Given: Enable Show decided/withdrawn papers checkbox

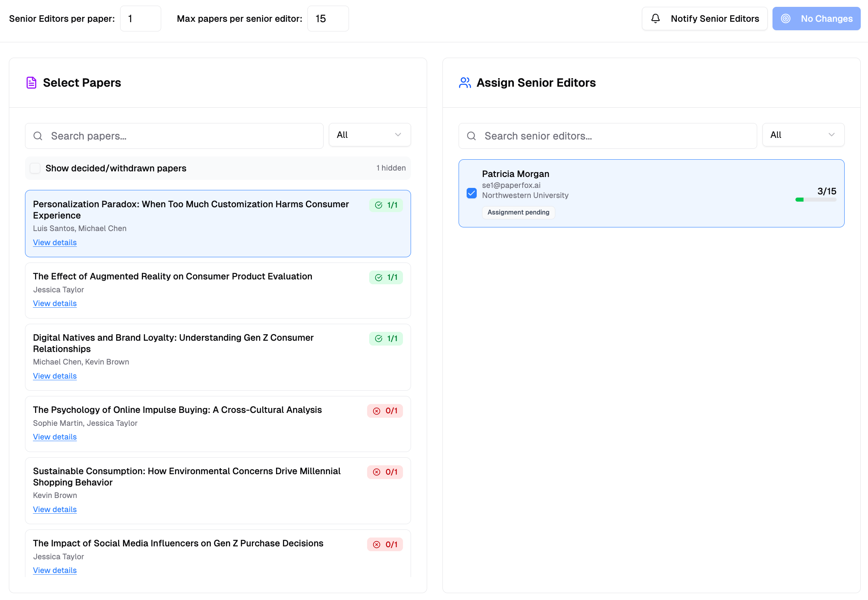Looking at the screenshot, I should click(35, 168).
